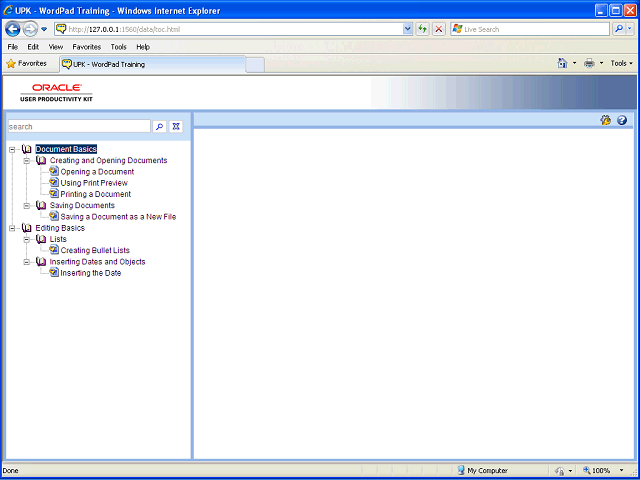Click the Using Print Preview topic icon
Image resolution: width=640 pixels, height=480 pixels.
[x=54, y=182]
